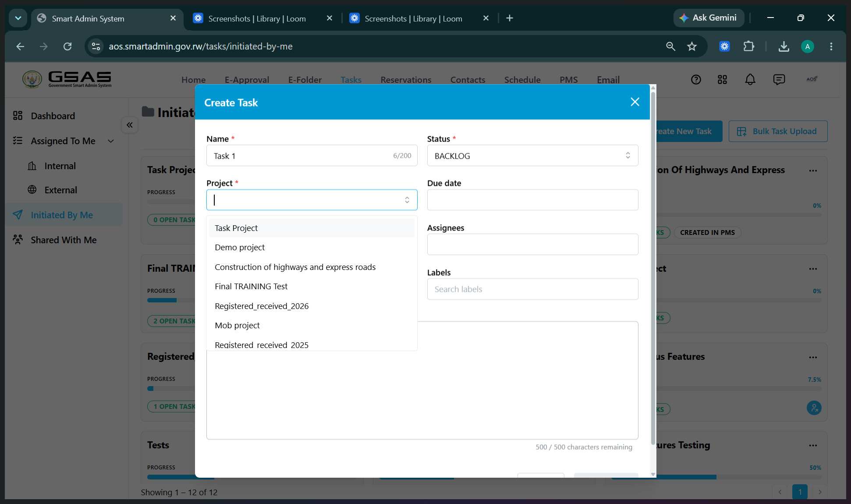
Task: Expand the Assigned To Me chevron
Action: [111, 141]
